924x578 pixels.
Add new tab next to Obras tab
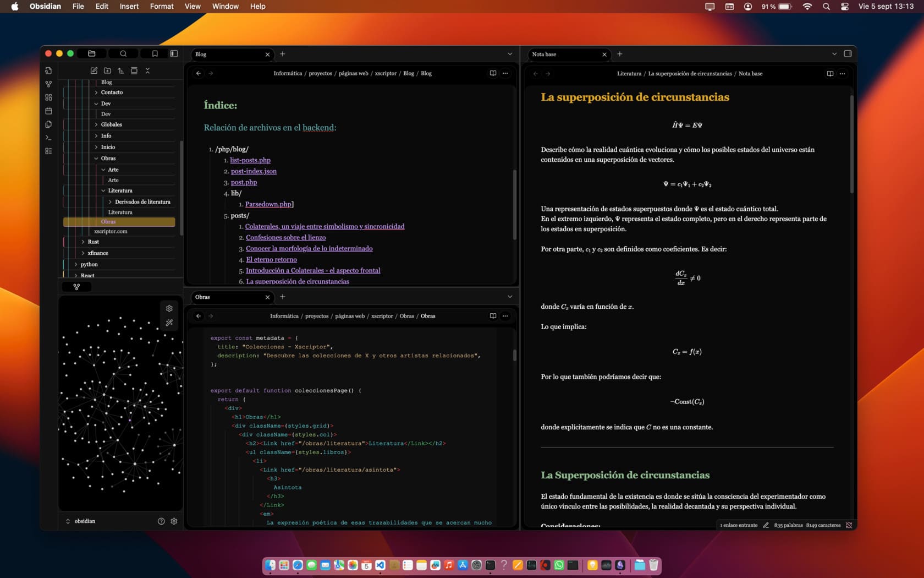pos(283,297)
